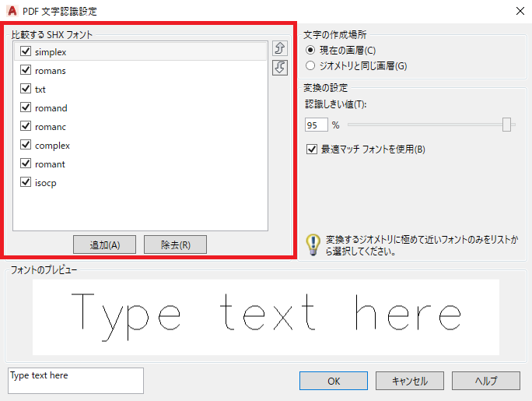Click the AutoCAD logo in title bar
Screen dimensions: 532x401
[12, 11]
